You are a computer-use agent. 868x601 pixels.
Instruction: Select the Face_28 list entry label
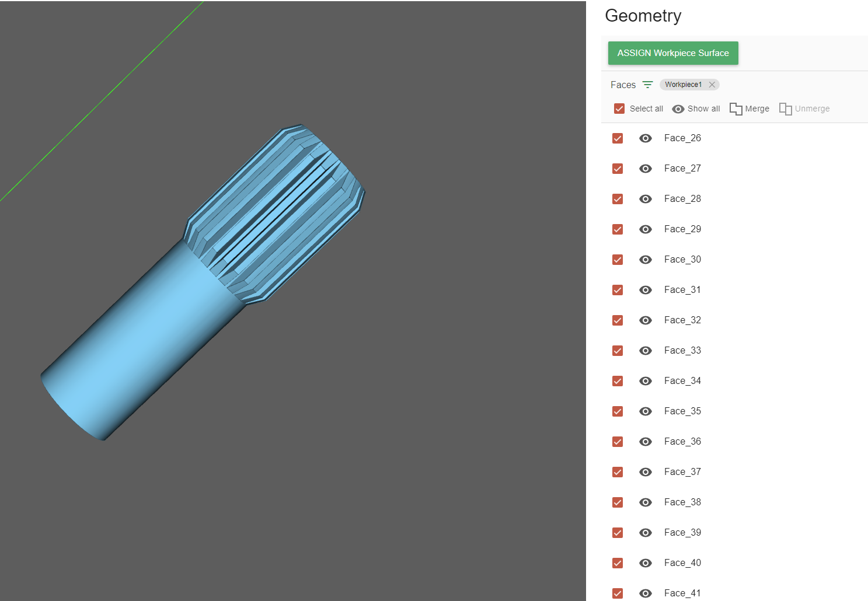pos(682,199)
